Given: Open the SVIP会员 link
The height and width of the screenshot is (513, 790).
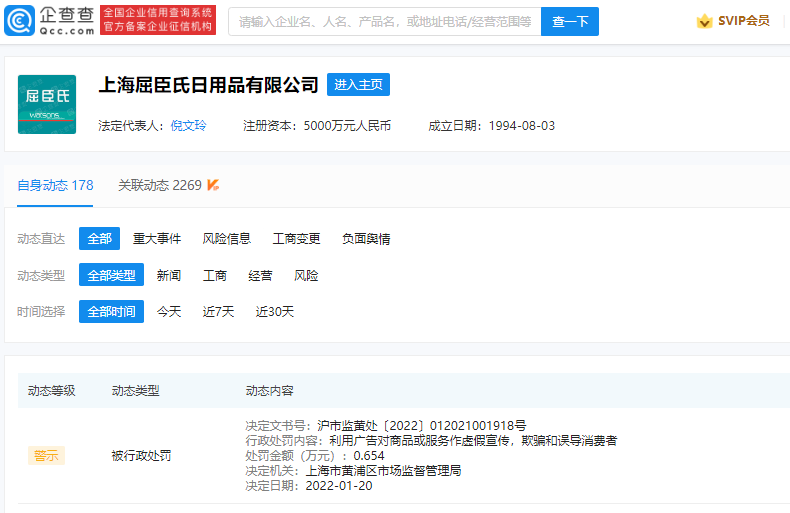Looking at the screenshot, I should click(744, 21).
